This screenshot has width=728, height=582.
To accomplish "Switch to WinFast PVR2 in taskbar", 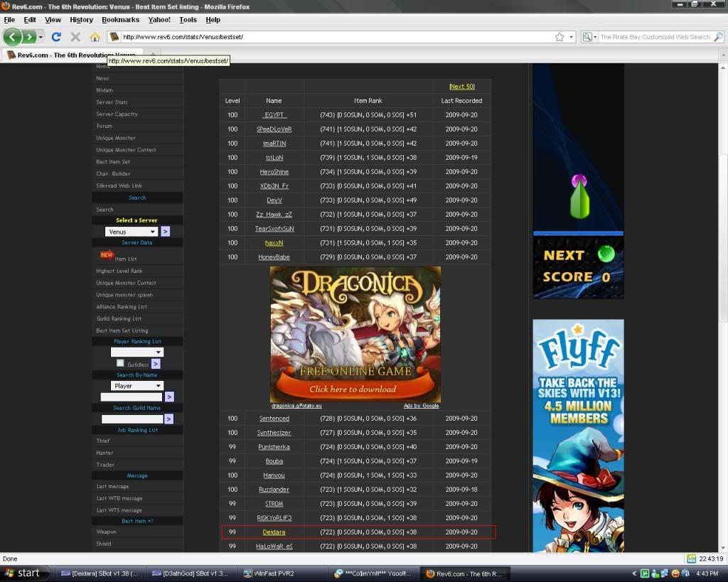I will (x=279, y=573).
